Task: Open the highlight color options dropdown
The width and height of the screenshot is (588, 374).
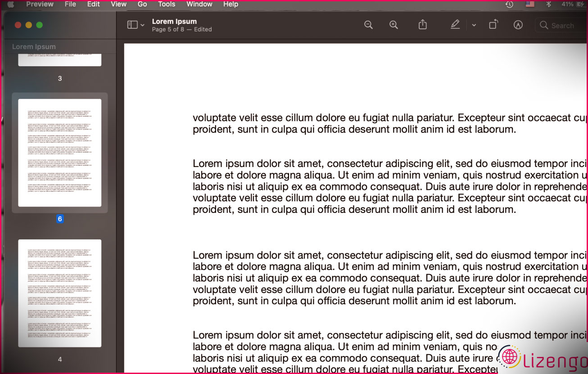Action: pos(474,25)
